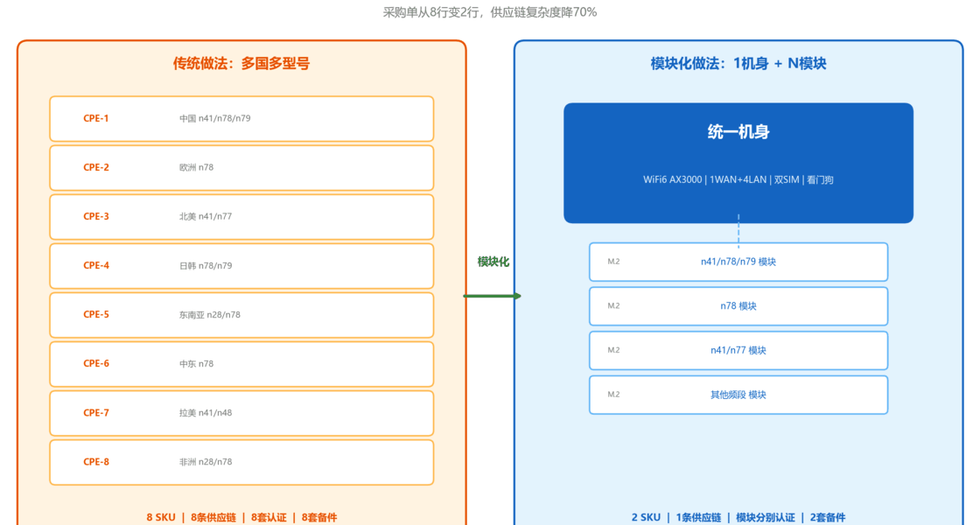Pick the text "n41/n77 模块"
The height and width of the screenshot is (525, 980).
pyautogui.click(x=738, y=350)
